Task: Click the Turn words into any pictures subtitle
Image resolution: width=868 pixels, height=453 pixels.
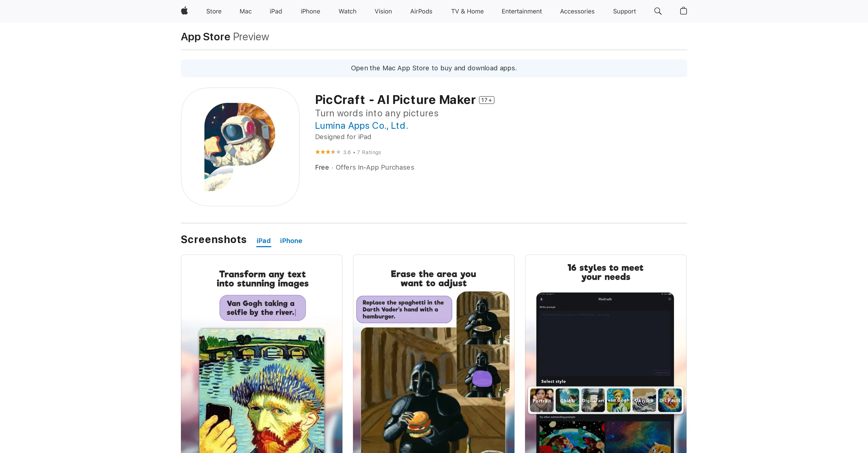Action: point(377,113)
